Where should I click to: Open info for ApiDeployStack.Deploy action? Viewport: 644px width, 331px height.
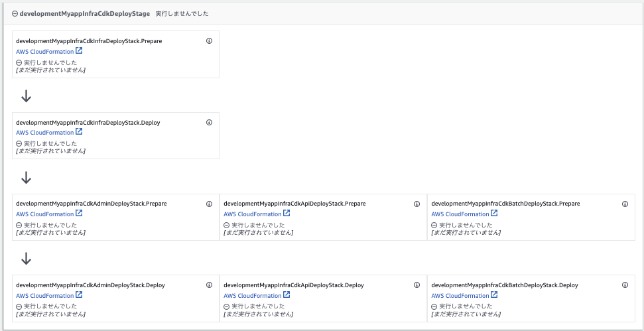click(417, 285)
